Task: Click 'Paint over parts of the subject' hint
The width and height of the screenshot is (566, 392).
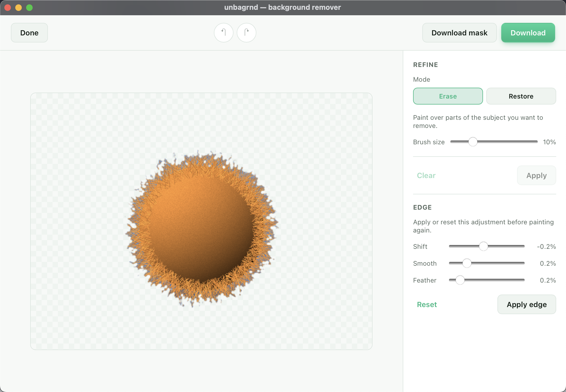Action: click(478, 122)
